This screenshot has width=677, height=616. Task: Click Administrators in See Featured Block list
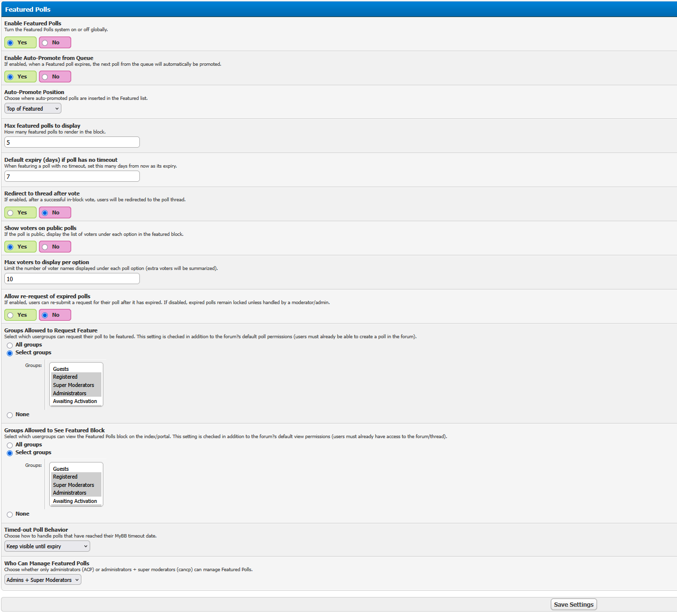(x=69, y=493)
